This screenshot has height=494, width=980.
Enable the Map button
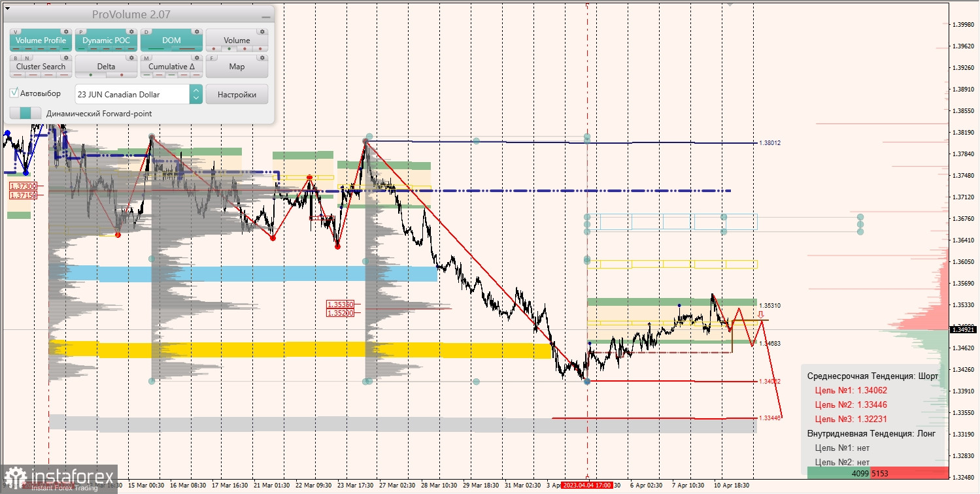coord(237,67)
